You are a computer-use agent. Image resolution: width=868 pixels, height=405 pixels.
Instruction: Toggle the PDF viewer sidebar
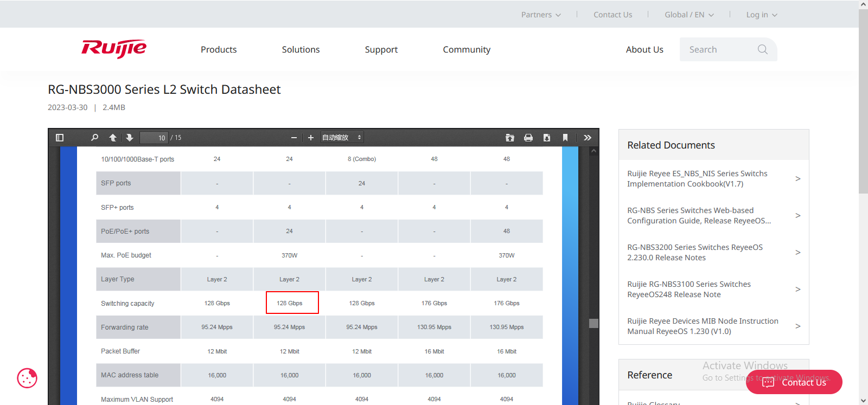(60, 138)
